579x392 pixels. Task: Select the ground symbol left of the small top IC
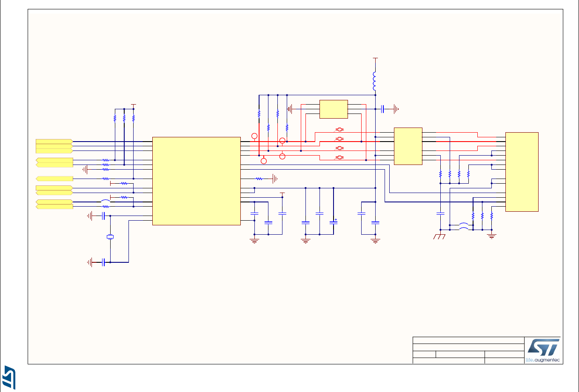point(291,109)
